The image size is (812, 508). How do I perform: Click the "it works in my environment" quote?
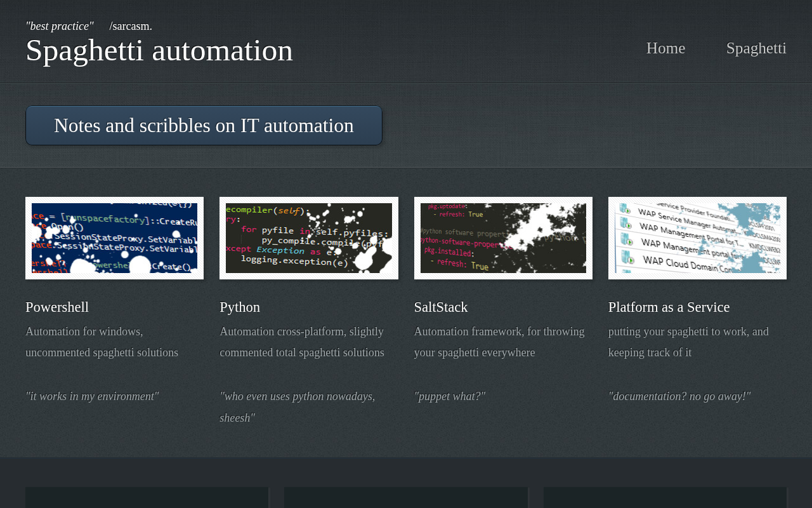point(92,396)
